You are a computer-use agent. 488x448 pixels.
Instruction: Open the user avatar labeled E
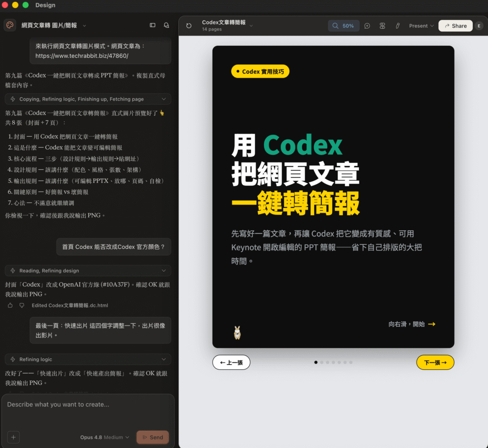pyautogui.click(x=479, y=26)
